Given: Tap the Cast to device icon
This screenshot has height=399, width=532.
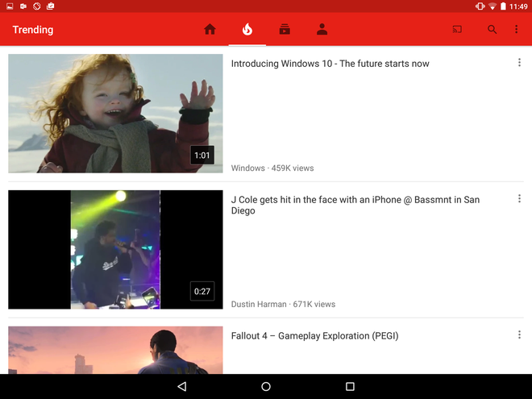Looking at the screenshot, I should click(x=457, y=30).
